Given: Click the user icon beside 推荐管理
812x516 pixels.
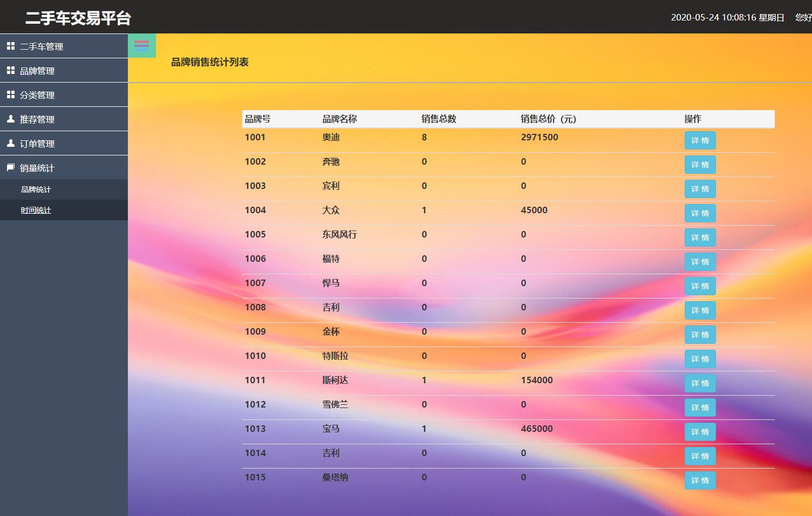Looking at the screenshot, I should [x=10, y=119].
